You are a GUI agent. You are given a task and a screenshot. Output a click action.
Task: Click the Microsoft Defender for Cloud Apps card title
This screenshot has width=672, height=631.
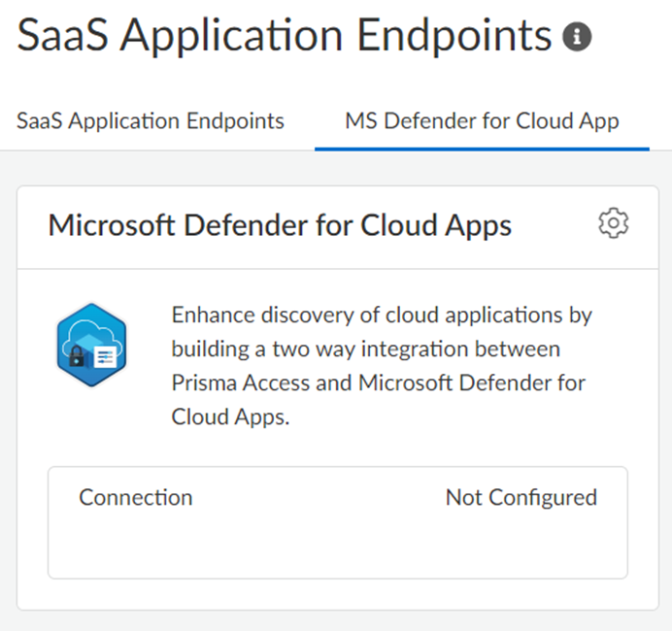[280, 225]
